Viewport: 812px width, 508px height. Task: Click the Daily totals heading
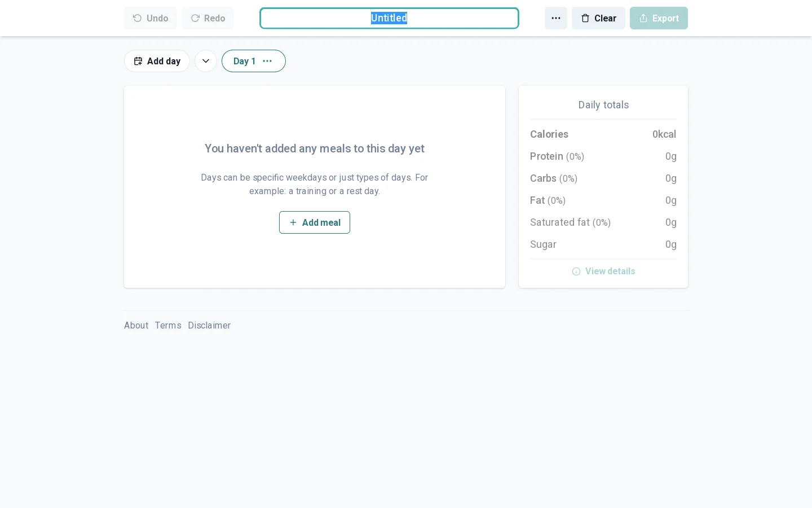point(603,105)
